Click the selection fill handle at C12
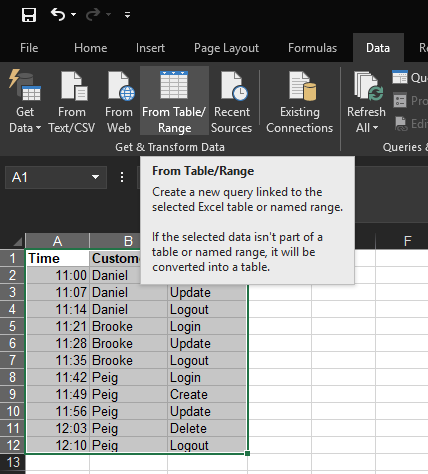This screenshot has width=428, height=474. (247, 453)
